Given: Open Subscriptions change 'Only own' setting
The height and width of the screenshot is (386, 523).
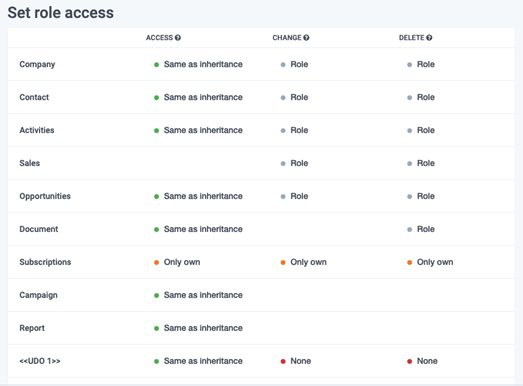Looking at the screenshot, I should coord(304,262).
